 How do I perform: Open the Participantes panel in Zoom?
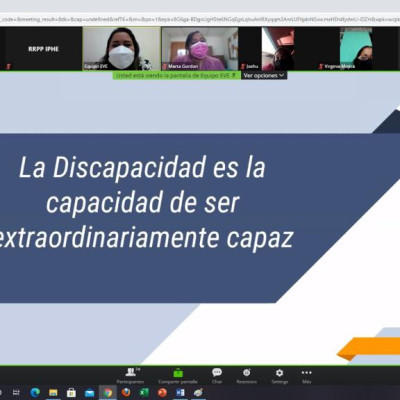point(130,376)
